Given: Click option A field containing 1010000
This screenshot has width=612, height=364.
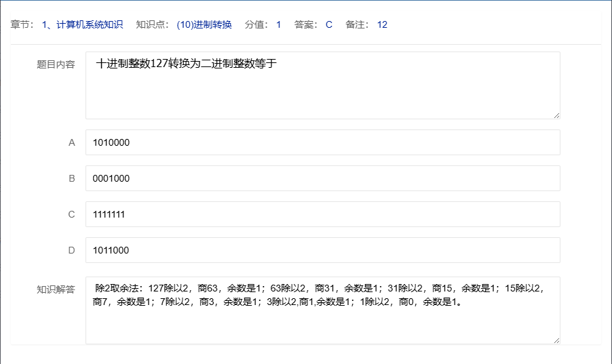Looking at the screenshot, I should (x=322, y=142).
